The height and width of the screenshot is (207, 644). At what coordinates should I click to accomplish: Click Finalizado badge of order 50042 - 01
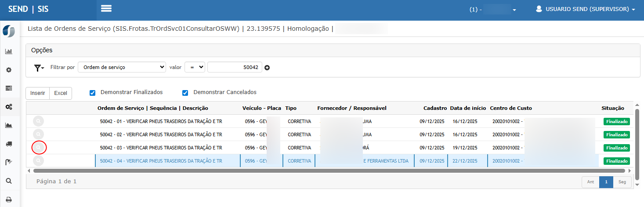[x=616, y=122]
